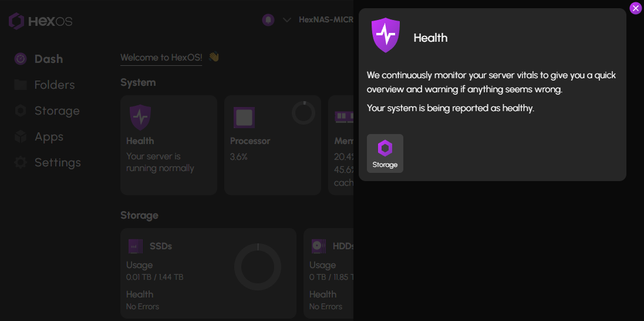Click the Health shield icon in panel

[x=386, y=36]
